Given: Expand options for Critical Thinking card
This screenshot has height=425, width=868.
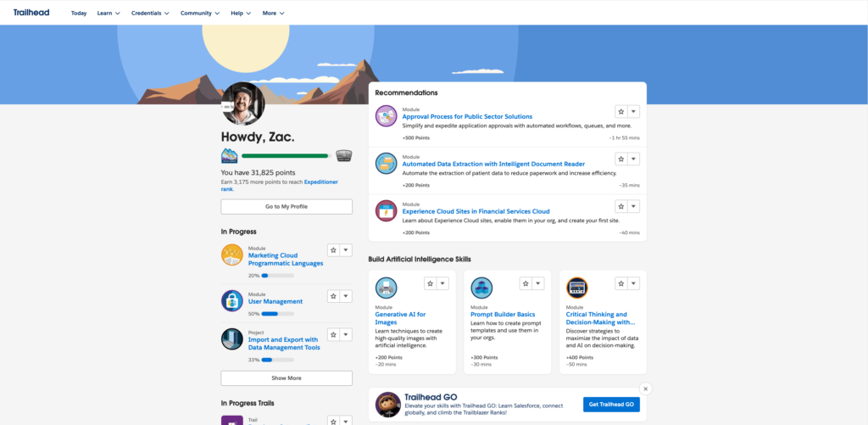Looking at the screenshot, I should coord(634,283).
